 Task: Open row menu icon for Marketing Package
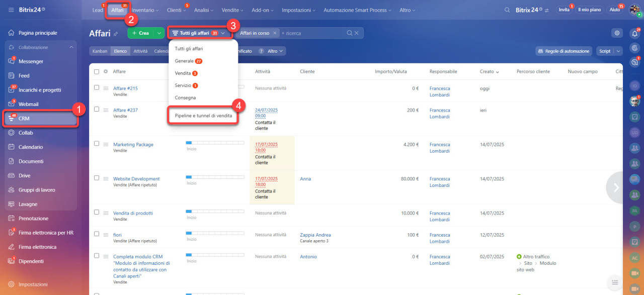coord(106,145)
